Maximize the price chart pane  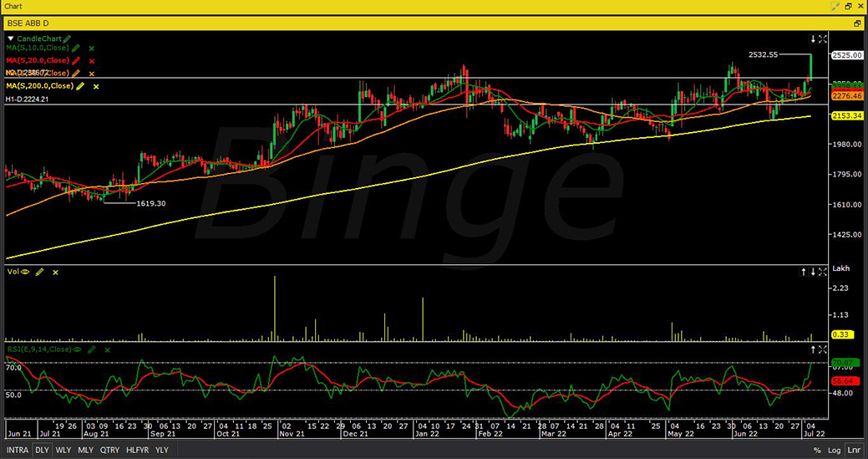[x=823, y=39]
